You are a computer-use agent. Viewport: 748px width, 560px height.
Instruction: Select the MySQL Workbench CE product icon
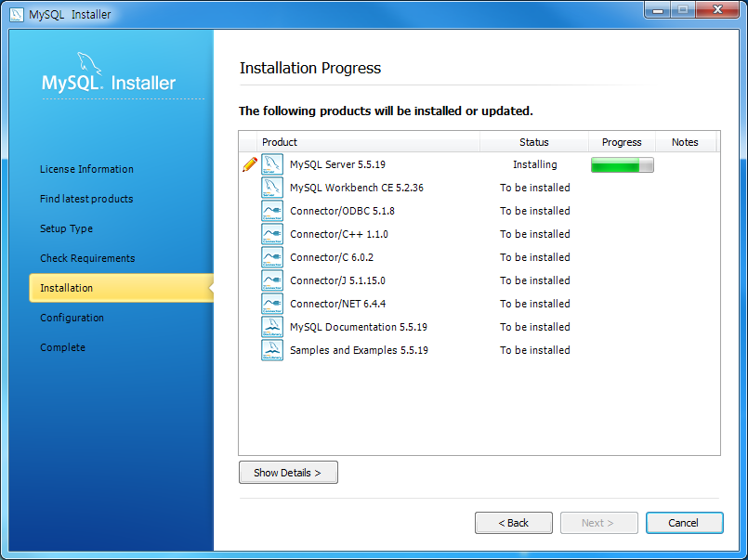coord(272,188)
